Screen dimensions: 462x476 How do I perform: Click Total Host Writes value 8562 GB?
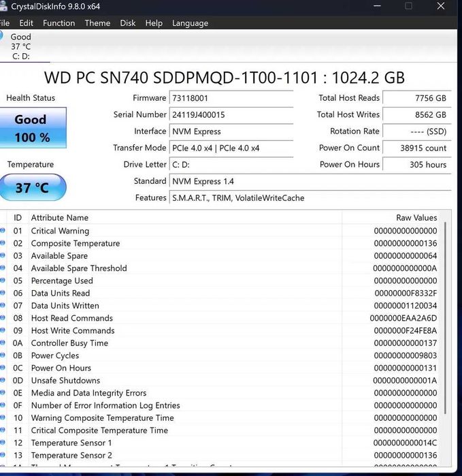tap(417, 115)
